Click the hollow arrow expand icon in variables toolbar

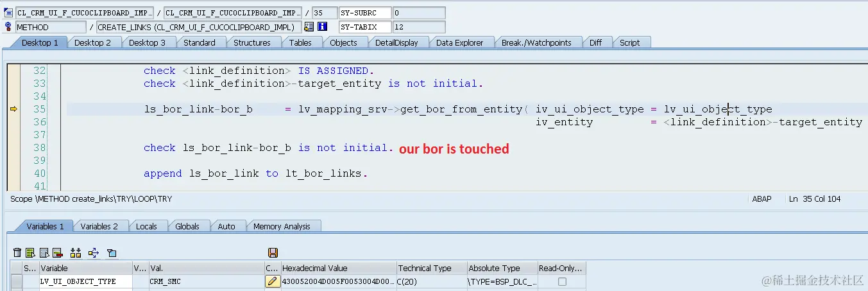point(94,253)
